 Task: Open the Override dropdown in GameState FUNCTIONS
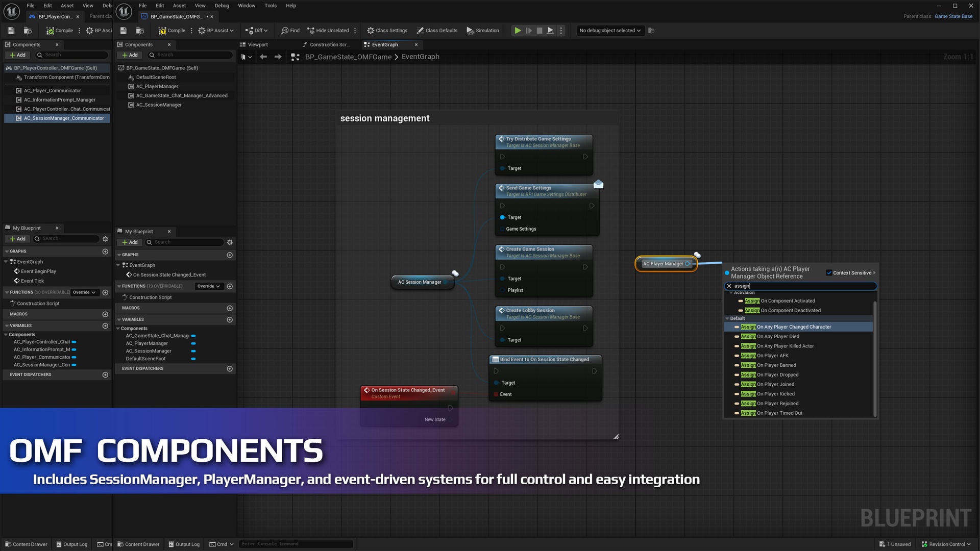pyautogui.click(x=208, y=287)
